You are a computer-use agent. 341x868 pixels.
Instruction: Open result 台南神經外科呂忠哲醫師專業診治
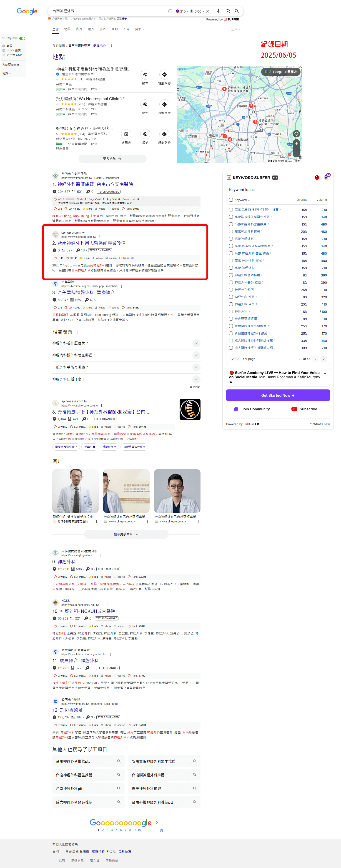coord(91,243)
